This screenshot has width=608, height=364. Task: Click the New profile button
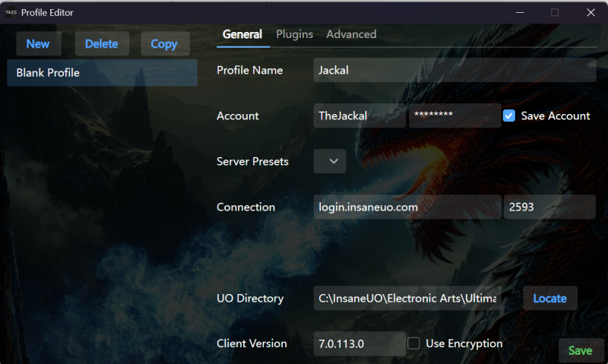point(39,44)
